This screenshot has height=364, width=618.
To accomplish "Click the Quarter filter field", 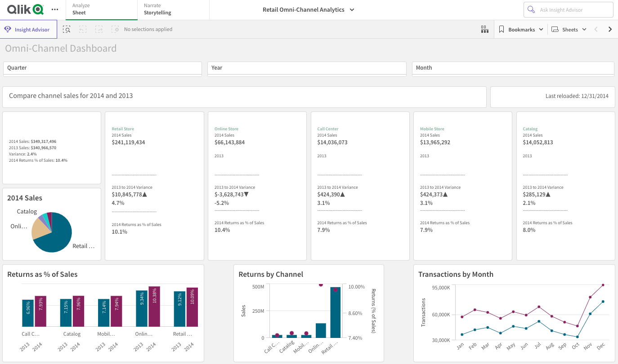I will [x=102, y=68].
